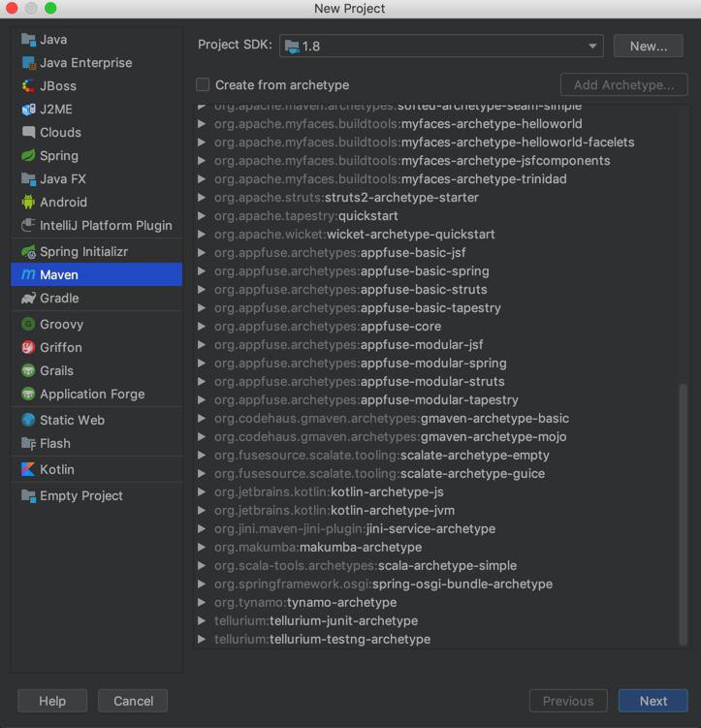
Task: Click the Kotlin logo icon
Action: point(28,470)
